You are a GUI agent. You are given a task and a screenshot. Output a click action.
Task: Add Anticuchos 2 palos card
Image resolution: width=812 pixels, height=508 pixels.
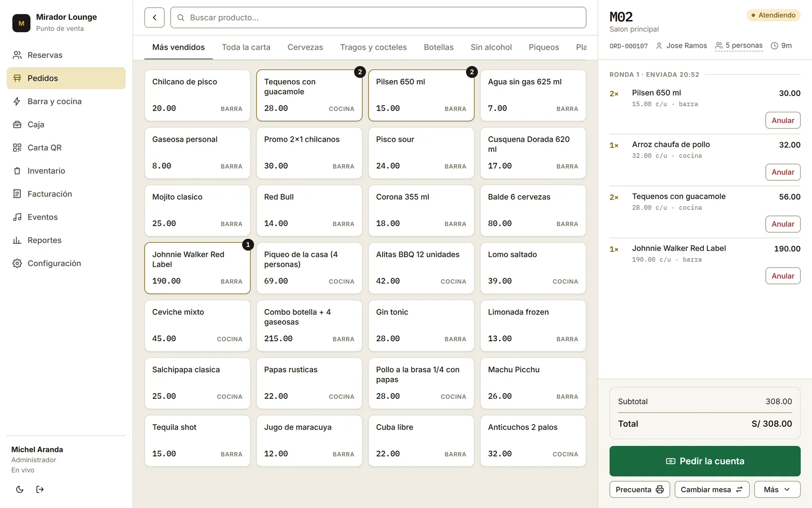point(533,441)
